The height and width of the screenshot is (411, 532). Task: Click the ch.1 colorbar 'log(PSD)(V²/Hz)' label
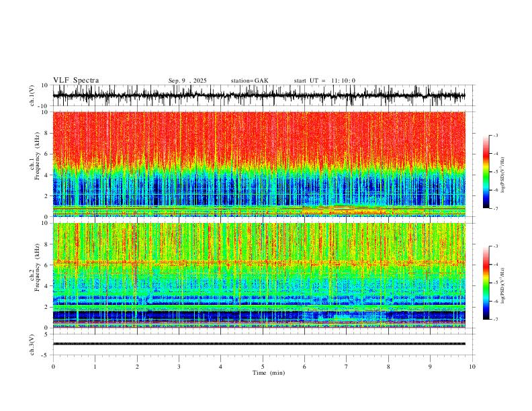(502, 175)
